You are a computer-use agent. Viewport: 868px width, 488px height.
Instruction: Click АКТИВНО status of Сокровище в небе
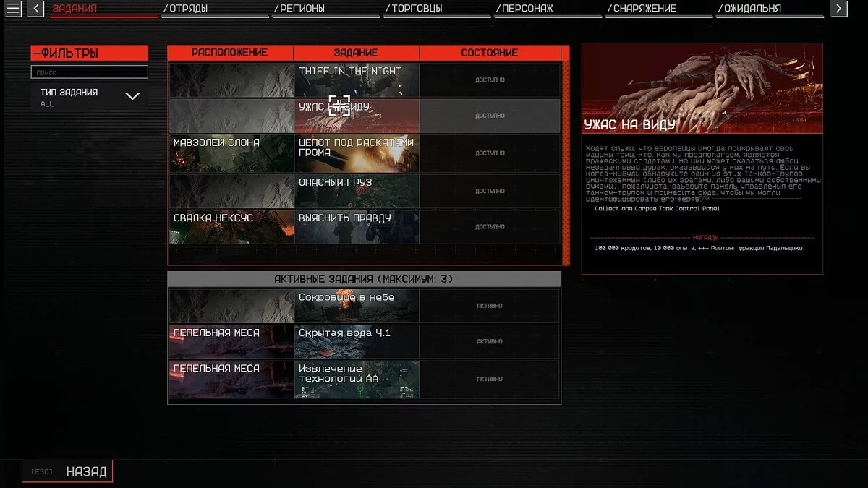pos(490,306)
